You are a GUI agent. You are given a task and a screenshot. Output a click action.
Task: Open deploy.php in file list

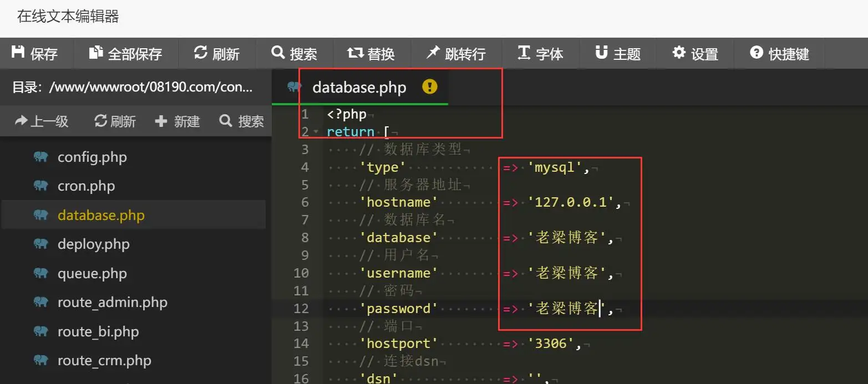tap(93, 244)
